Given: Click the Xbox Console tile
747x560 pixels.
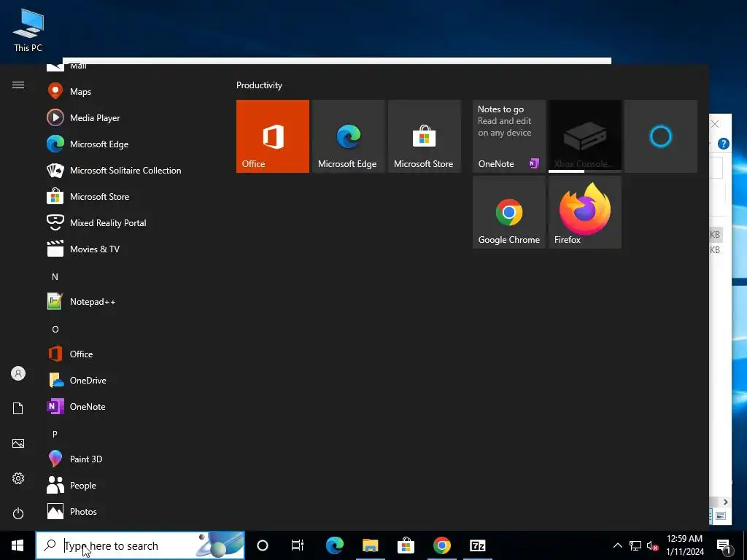Looking at the screenshot, I should click(585, 136).
